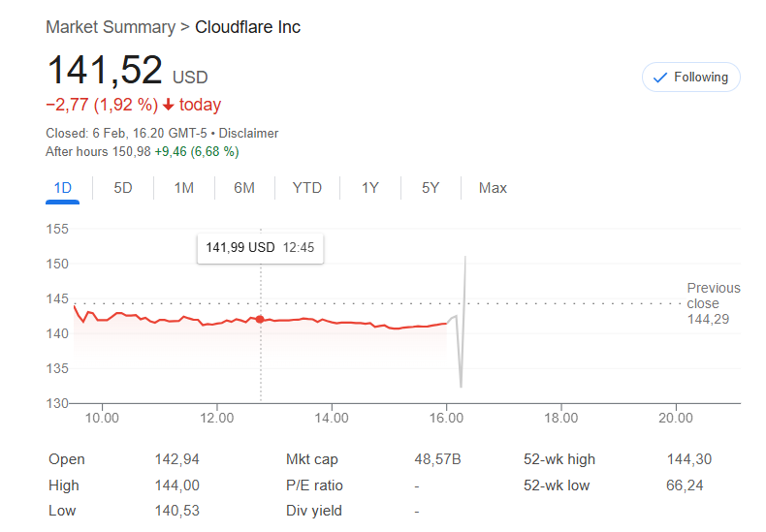Switch to the 1M chart tab

[x=183, y=188]
